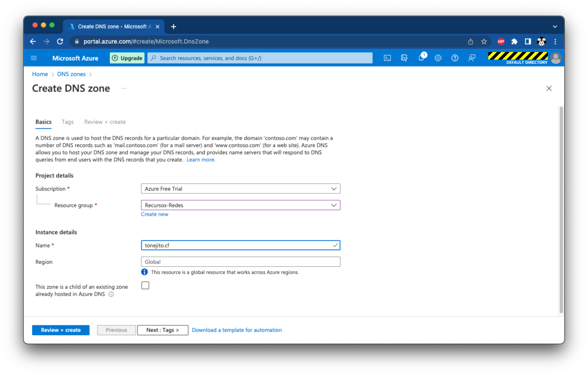
Task: Open the browser extensions puzzle icon
Action: pyautogui.click(x=514, y=41)
